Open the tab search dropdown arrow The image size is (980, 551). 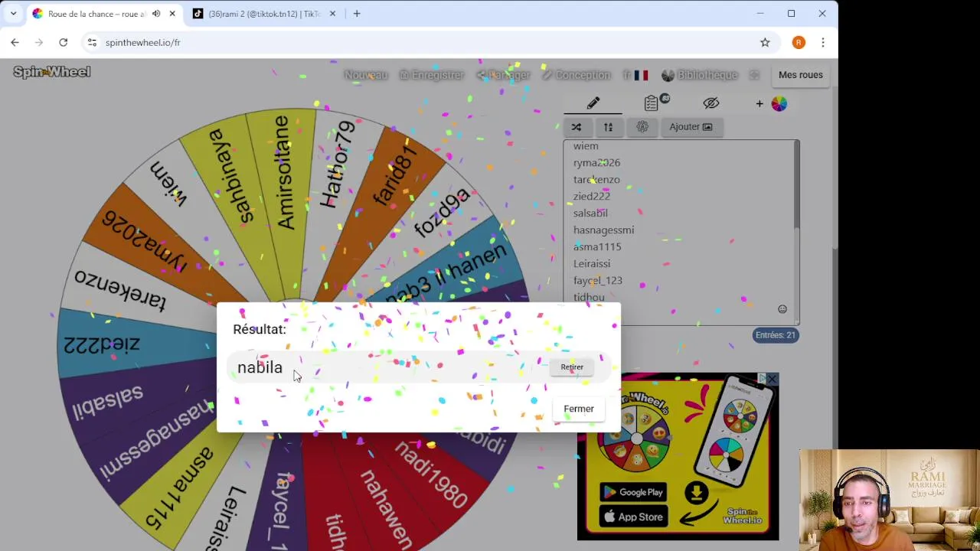click(13, 14)
